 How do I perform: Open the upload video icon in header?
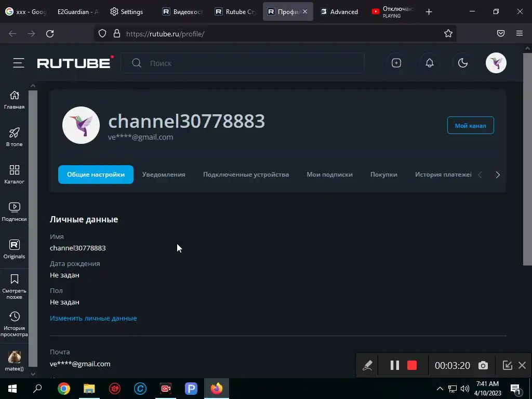[396, 63]
